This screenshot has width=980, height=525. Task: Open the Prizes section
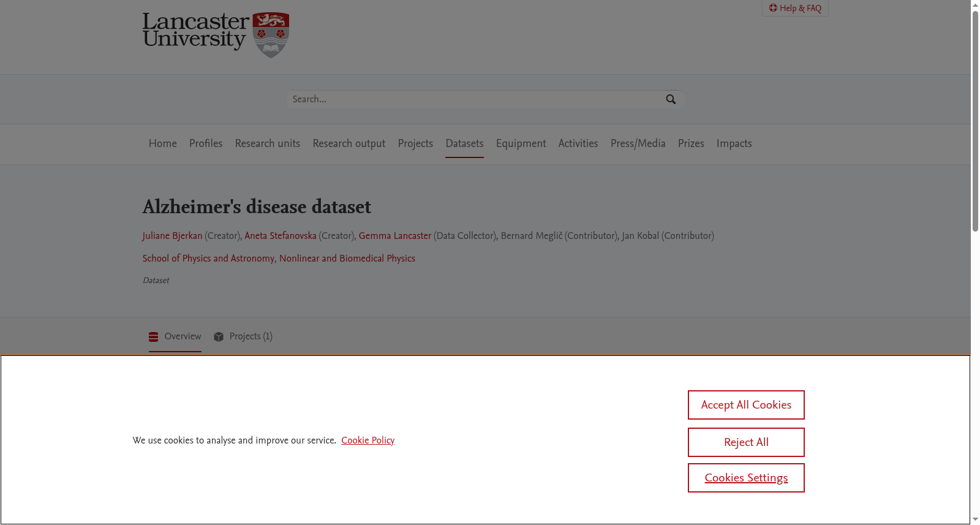pyautogui.click(x=691, y=143)
